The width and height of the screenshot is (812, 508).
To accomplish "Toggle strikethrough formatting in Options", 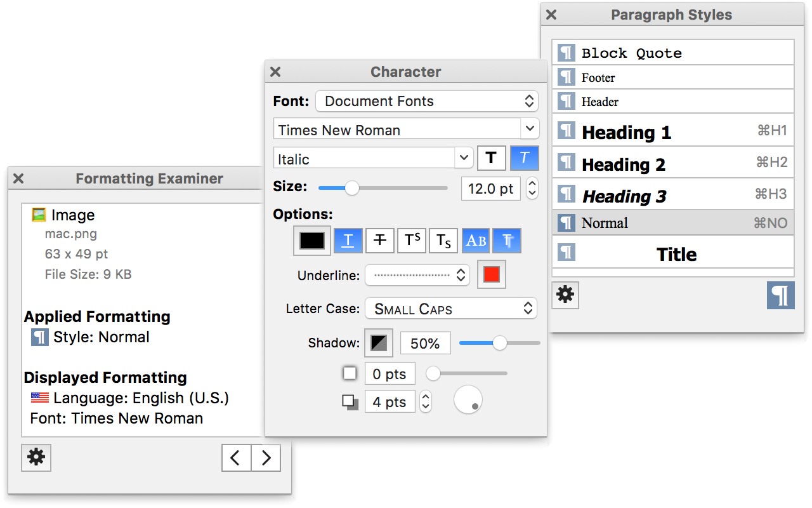I will (x=380, y=241).
